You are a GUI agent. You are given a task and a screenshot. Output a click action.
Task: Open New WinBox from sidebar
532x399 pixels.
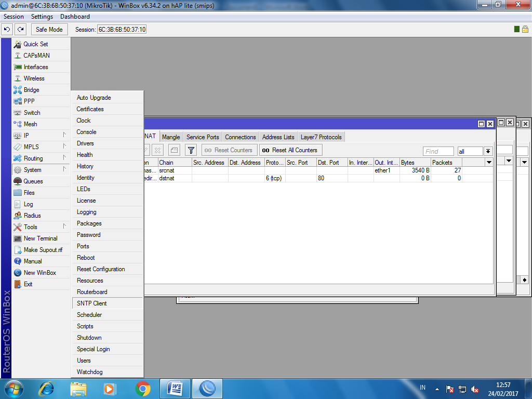tap(41, 273)
